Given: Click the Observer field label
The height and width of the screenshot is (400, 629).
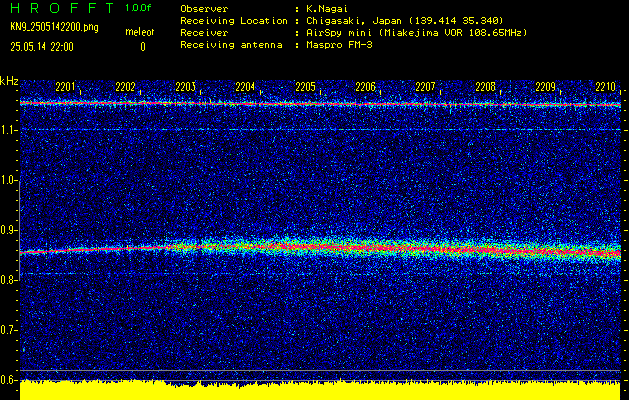Looking at the screenshot, I should [204, 9].
